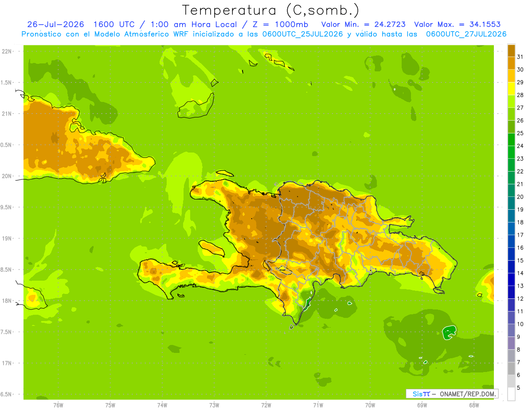Click the "Valor Max. = 34.1553" value

click(458, 24)
